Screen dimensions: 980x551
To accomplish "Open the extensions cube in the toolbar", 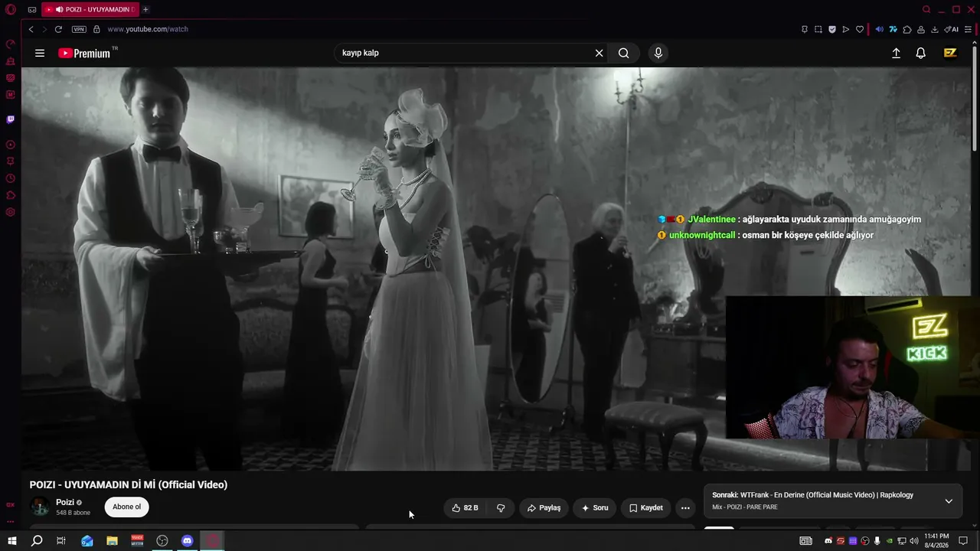I will point(907,29).
